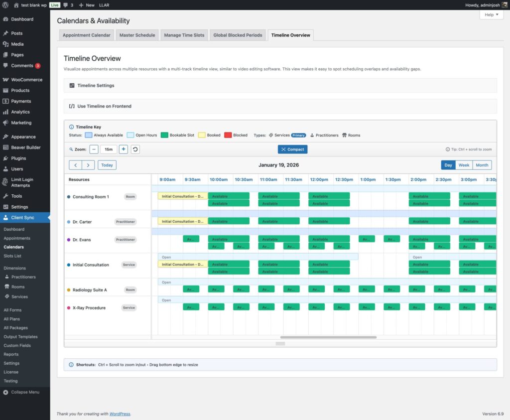510x420 pixels.
Task: Toggle the Compact view mode
Action: [x=292, y=149]
